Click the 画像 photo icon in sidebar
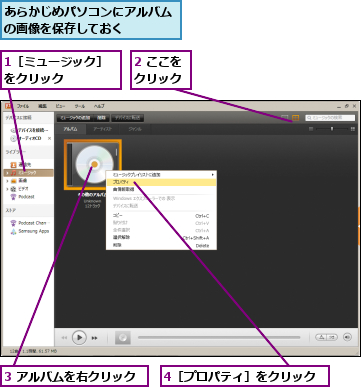This screenshot has width=361, height=387. (x=13, y=181)
